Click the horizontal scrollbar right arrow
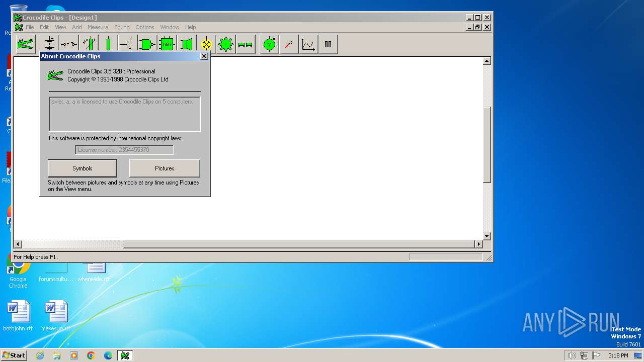 (x=478, y=244)
